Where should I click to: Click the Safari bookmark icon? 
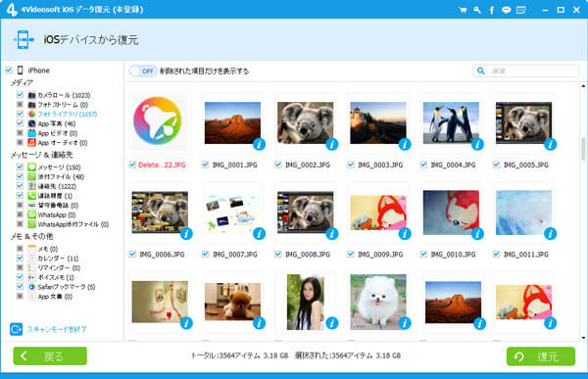pyautogui.click(x=32, y=287)
